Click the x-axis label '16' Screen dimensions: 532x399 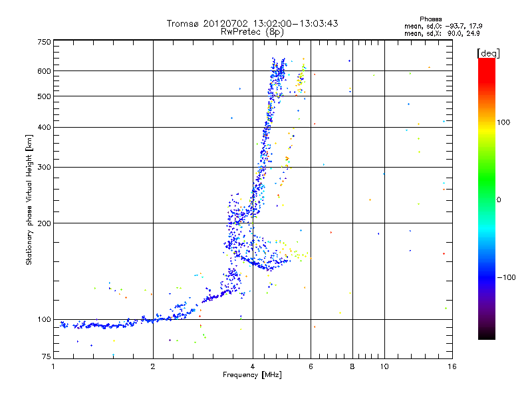pyautogui.click(x=452, y=366)
